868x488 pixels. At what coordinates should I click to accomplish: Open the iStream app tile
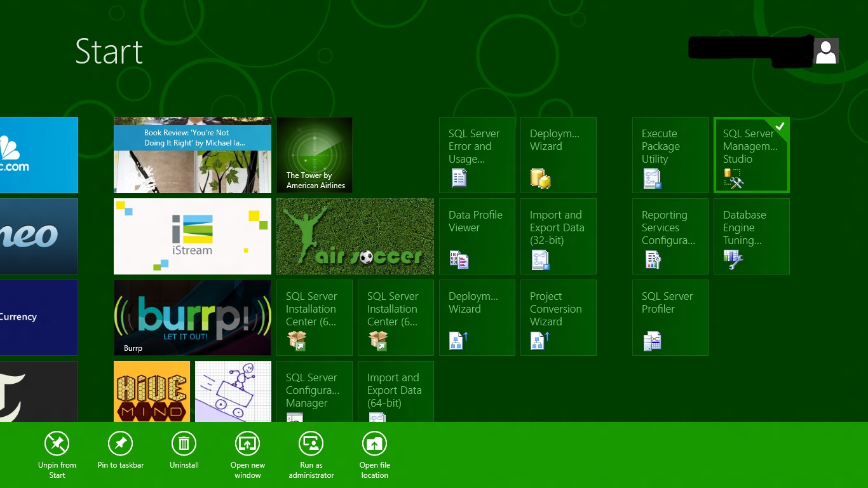click(x=192, y=236)
